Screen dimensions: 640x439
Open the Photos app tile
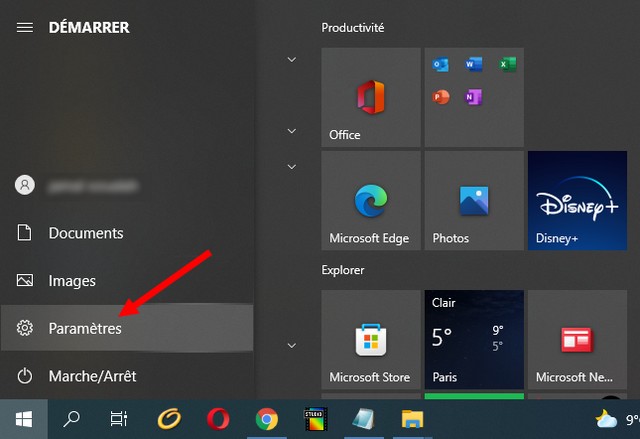473,201
